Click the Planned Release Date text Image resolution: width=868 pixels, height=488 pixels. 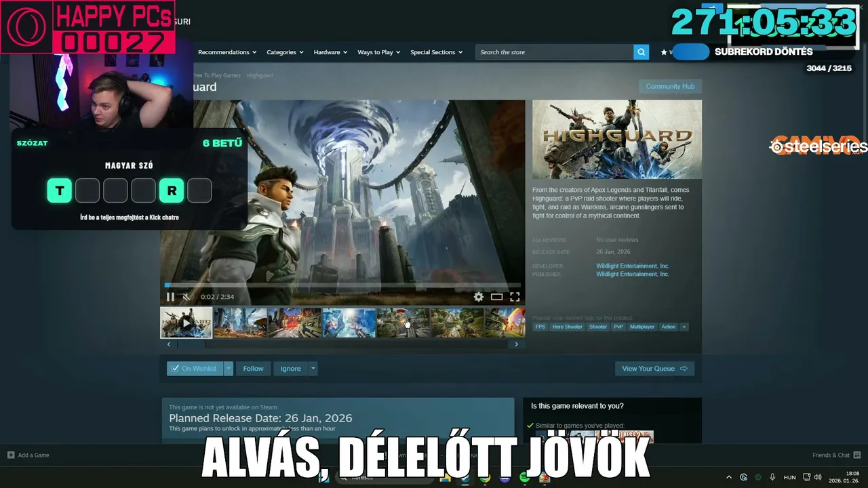click(260, 418)
